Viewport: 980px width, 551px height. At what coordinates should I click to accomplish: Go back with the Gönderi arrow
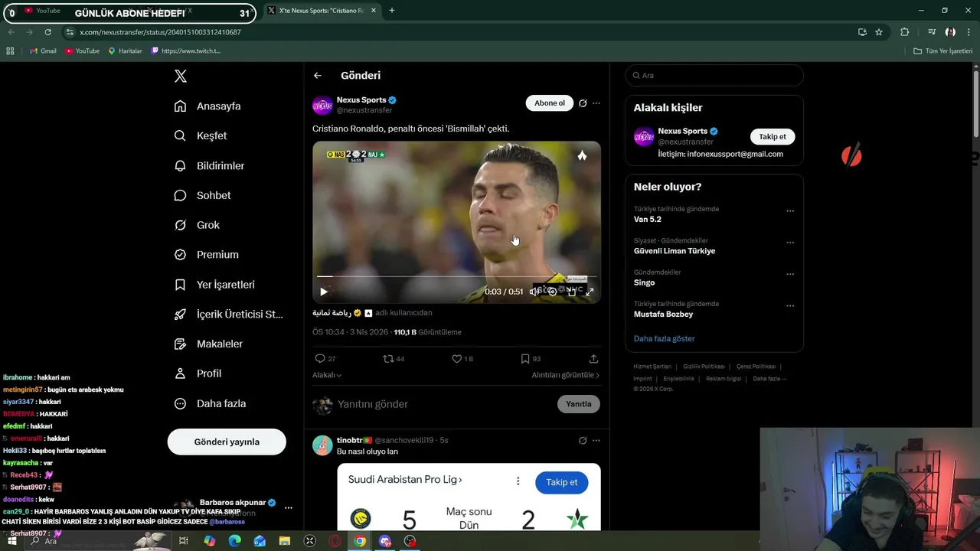[318, 76]
